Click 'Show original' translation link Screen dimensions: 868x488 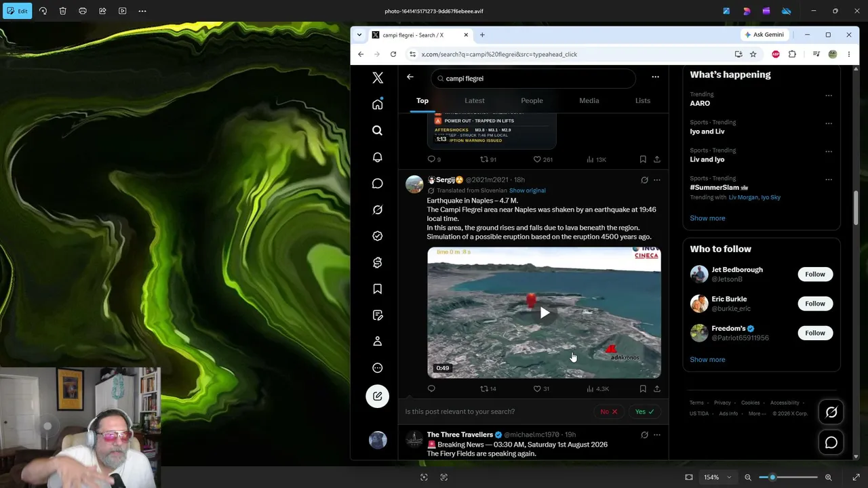(527, 190)
